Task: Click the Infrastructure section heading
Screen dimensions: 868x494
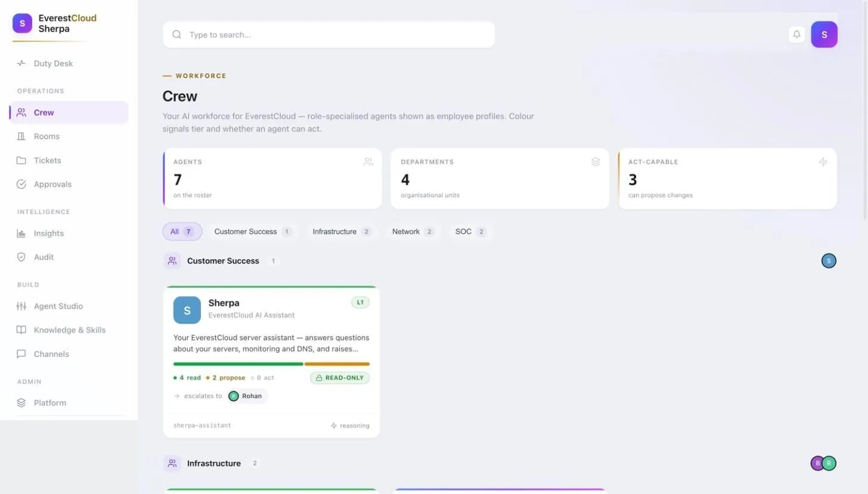Action: [214, 464]
